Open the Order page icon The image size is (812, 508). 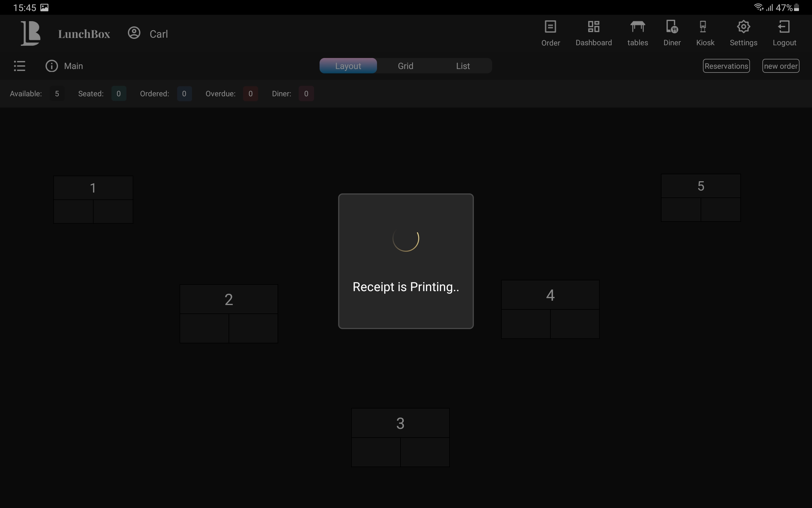tap(550, 27)
